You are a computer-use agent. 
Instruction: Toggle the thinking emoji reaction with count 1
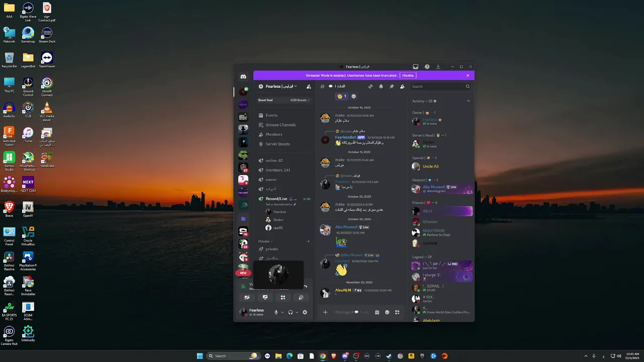(x=342, y=96)
